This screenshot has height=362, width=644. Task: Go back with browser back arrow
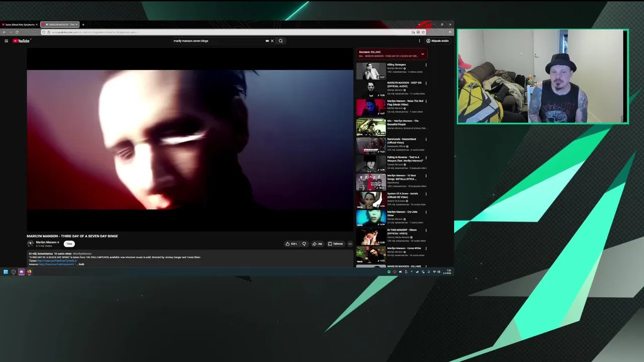[x=4, y=32]
